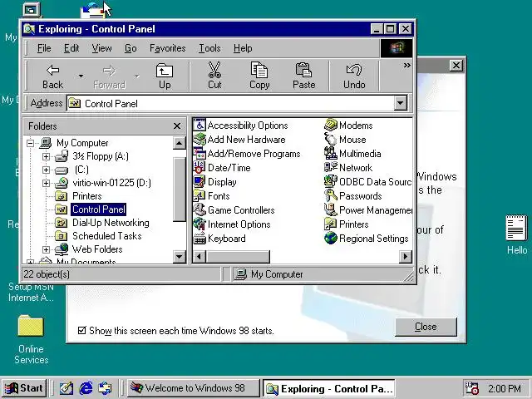Viewport: 532px width, 399px height.
Task: Open the Go menu
Action: click(x=131, y=48)
